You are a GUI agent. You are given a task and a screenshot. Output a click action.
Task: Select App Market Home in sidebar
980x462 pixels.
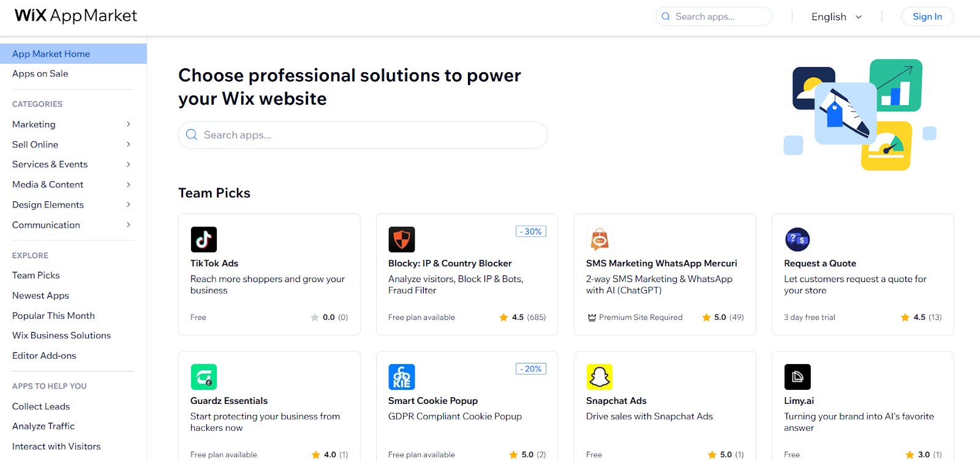click(x=73, y=54)
